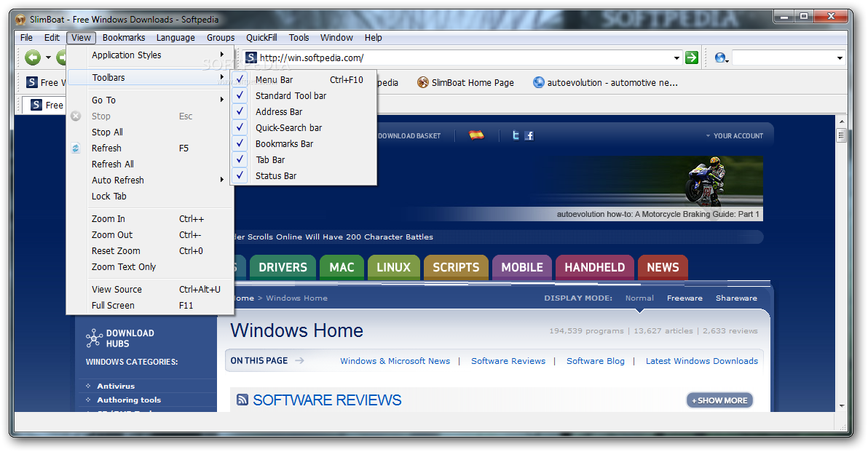Expand the Go To submenu
868x452 pixels.
pyautogui.click(x=149, y=100)
